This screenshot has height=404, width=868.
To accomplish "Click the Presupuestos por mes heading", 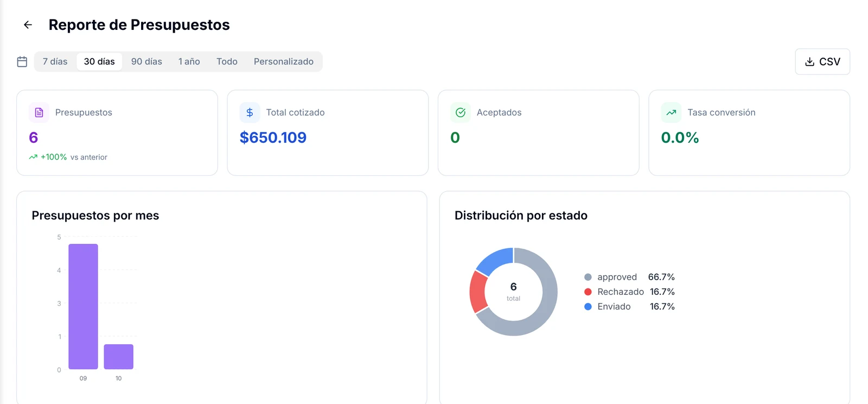I will pyautogui.click(x=95, y=216).
